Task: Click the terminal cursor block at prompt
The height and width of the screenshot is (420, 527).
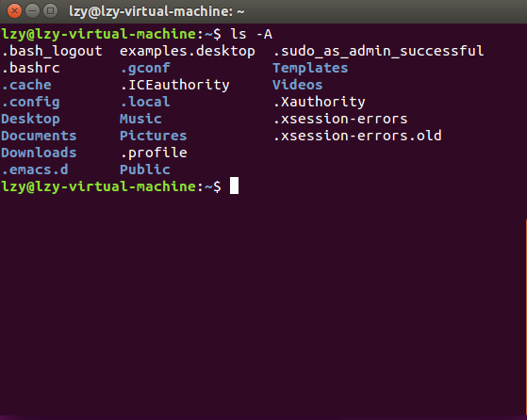Action: click(x=234, y=186)
